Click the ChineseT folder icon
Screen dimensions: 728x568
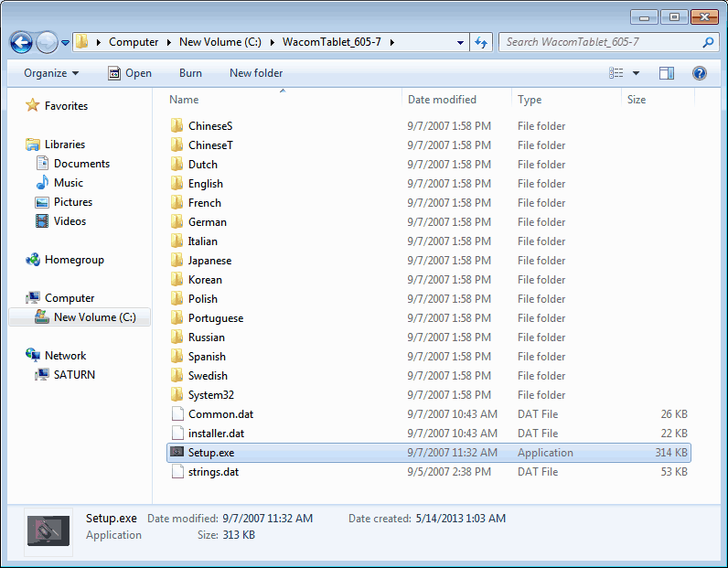[x=177, y=145]
